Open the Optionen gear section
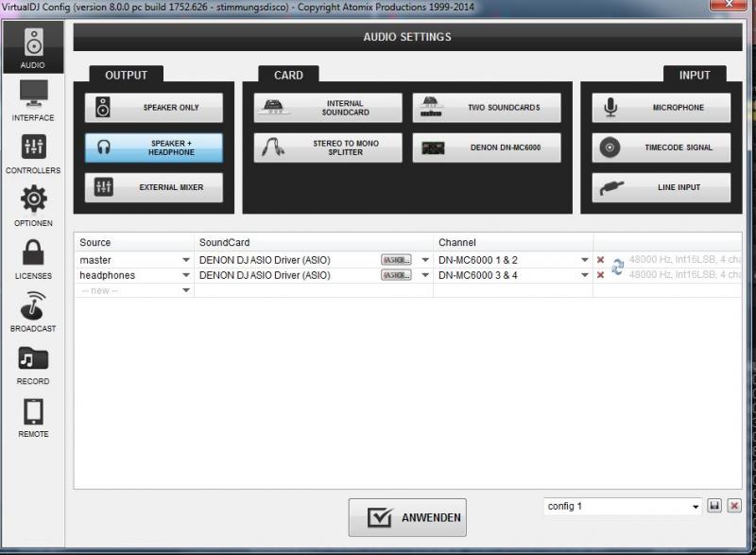Screen dimensions: 756x555 (x=33, y=206)
